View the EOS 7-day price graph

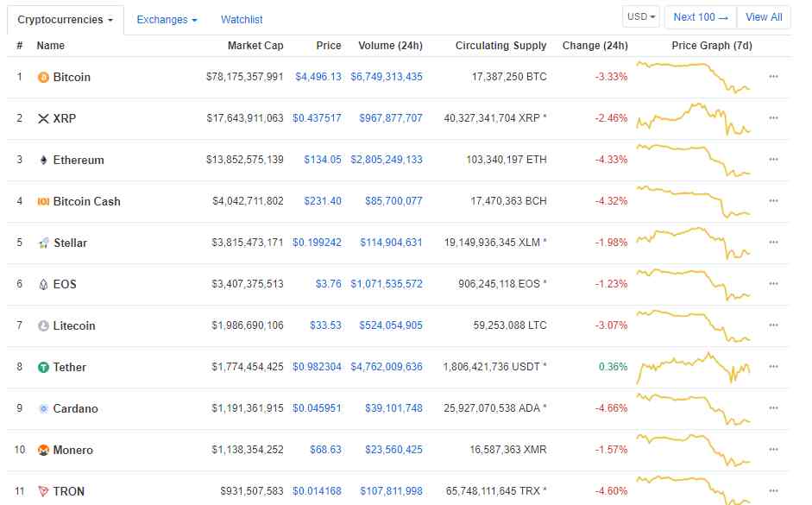[694, 284]
